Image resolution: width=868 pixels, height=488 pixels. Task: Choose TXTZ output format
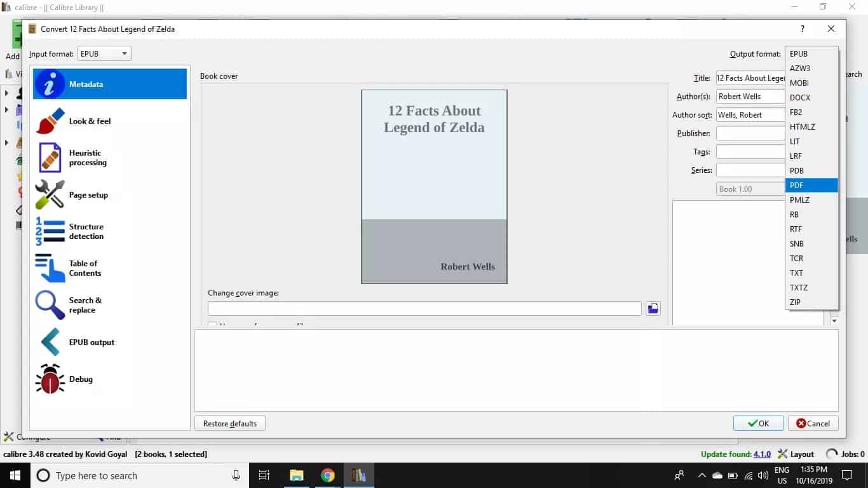(x=811, y=288)
